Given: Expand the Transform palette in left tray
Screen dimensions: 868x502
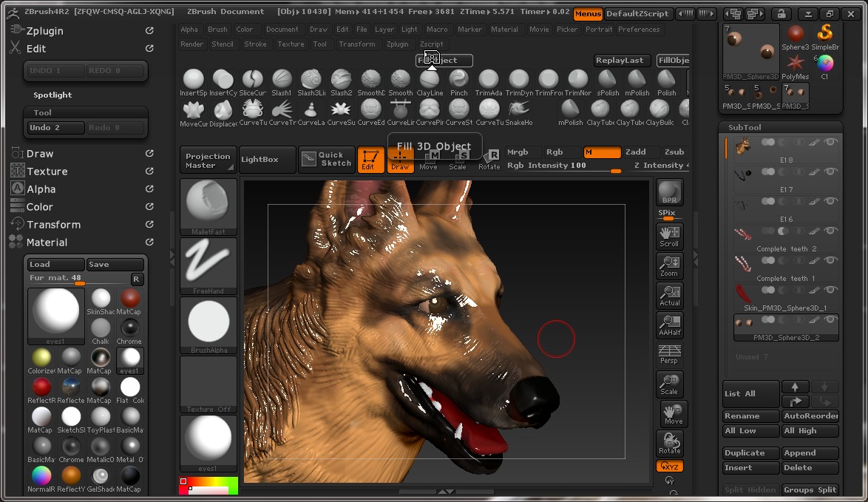Looking at the screenshot, I should pyautogui.click(x=53, y=225).
